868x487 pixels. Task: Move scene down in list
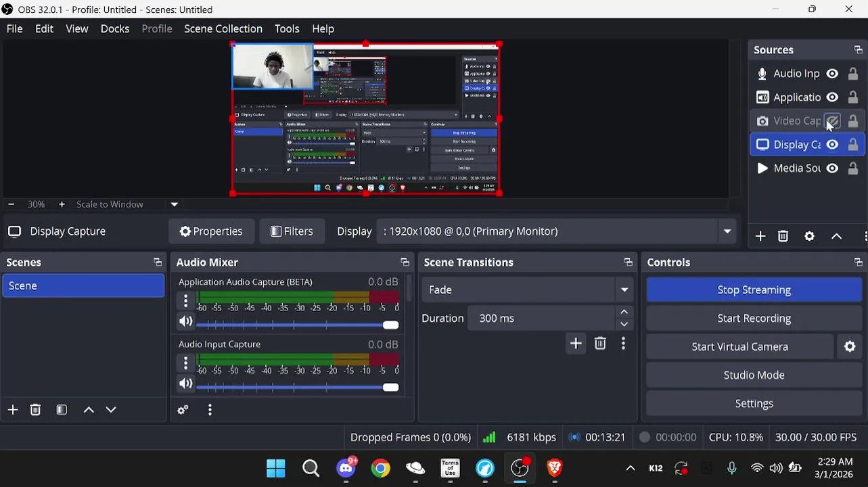point(111,410)
